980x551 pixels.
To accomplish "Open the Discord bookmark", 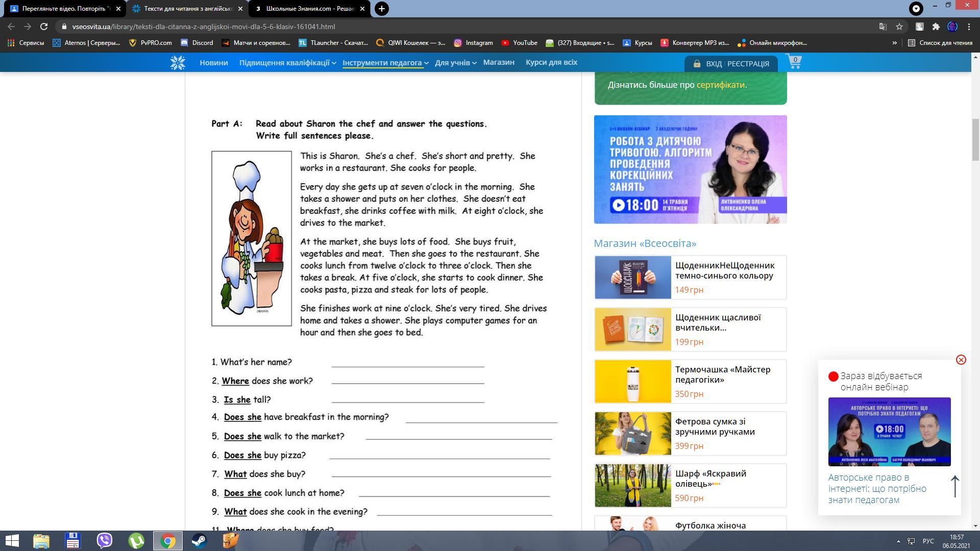I will (x=197, y=43).
